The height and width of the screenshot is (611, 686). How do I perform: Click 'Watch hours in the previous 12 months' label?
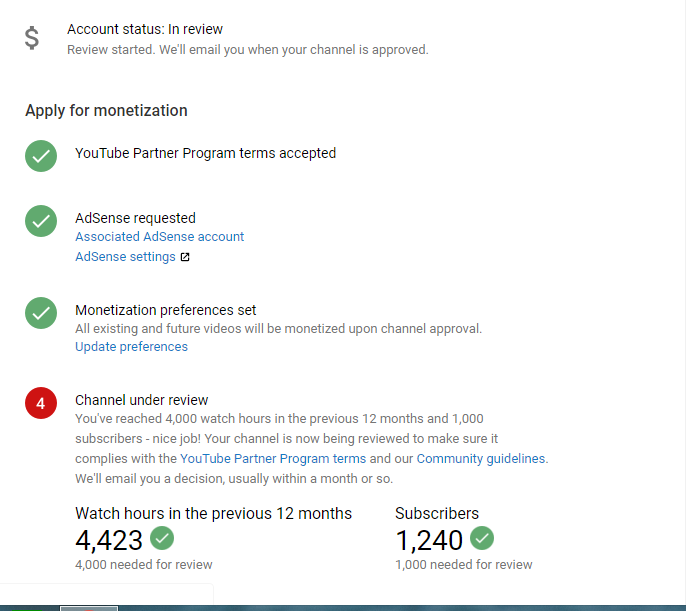213,513
